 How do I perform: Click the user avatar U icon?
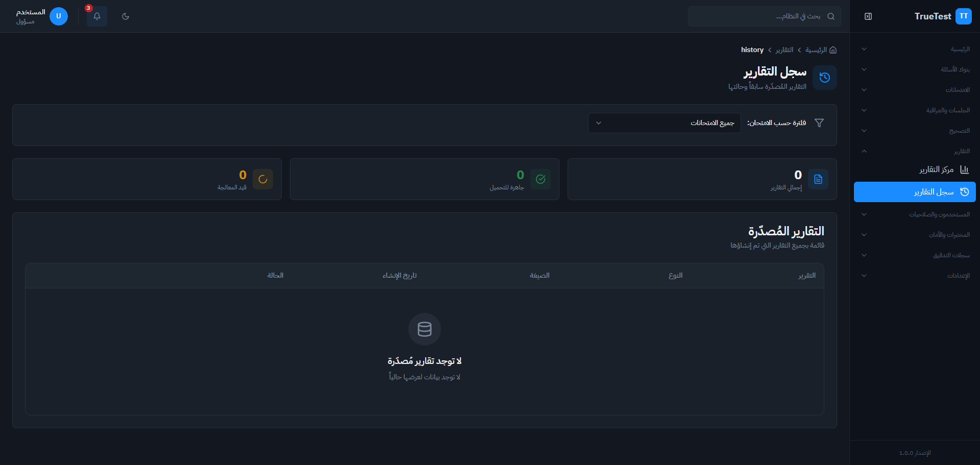pos(59,16)
